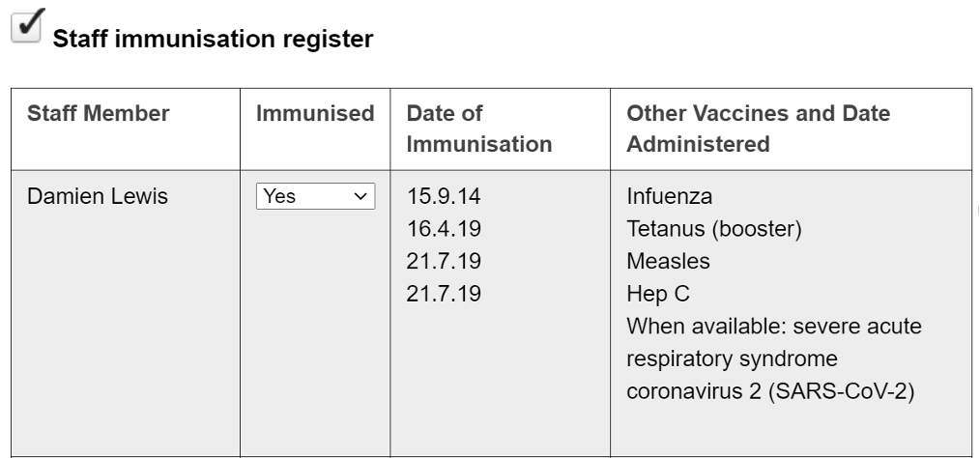The height and width of the screenshot is (458, 980).
Task: Click the Date of Immunisation header
Action: pos(479,129)
